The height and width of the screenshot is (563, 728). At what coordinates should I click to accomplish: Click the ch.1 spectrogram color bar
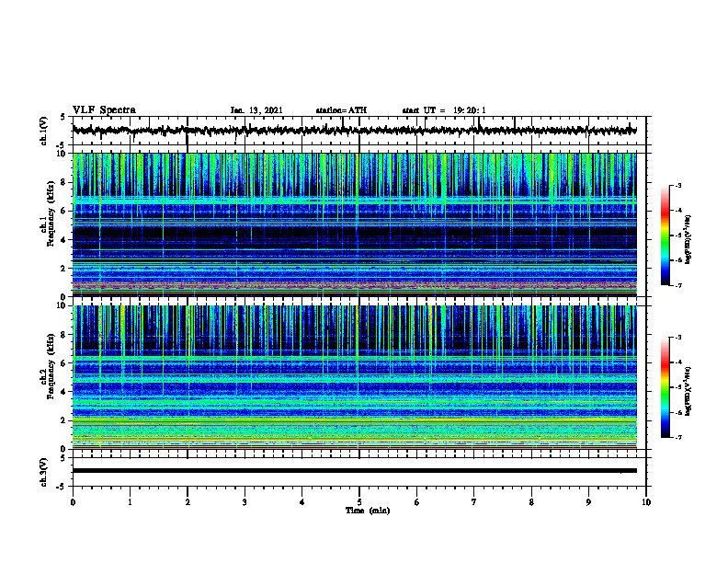665,236
